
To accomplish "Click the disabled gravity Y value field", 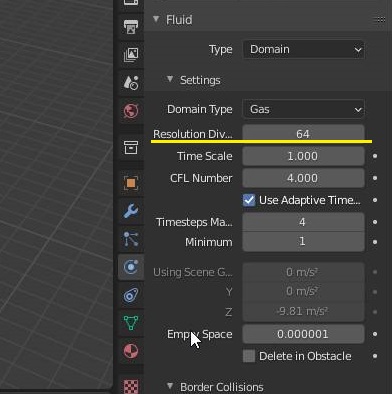I will click(303, 292).
